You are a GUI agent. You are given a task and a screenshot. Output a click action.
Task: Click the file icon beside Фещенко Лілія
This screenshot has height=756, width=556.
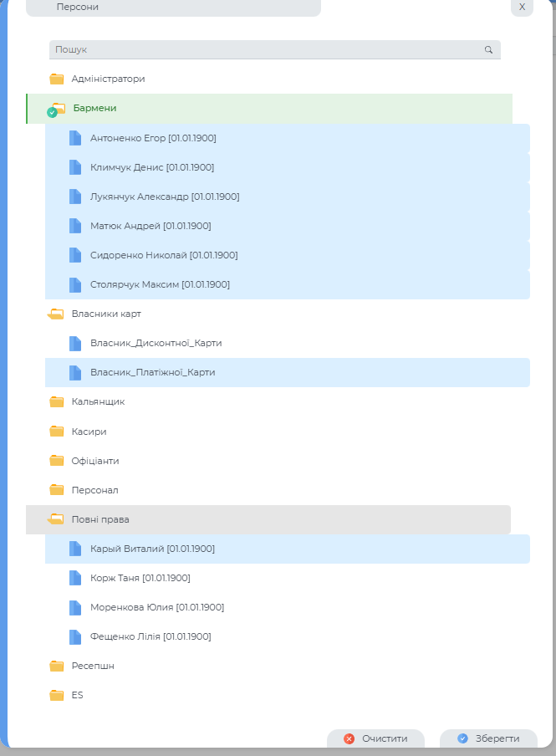tap(75, 636)
